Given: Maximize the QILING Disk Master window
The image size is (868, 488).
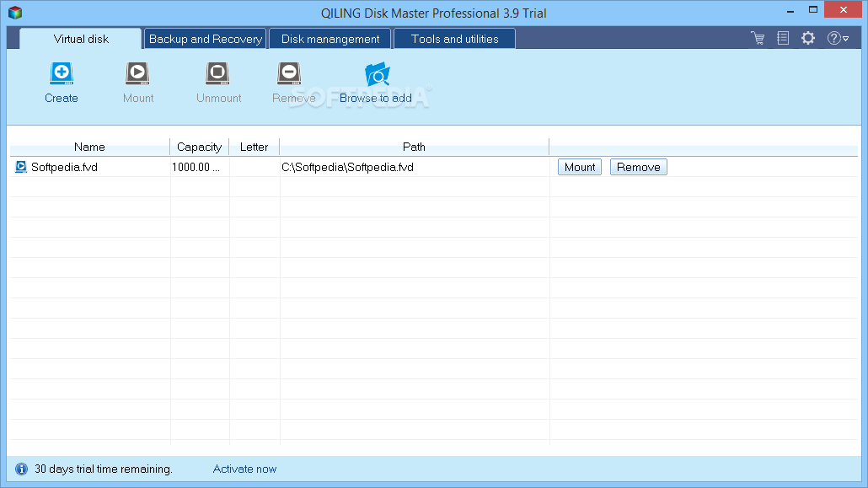Looking at the screenshot, I should click(813, 10).
